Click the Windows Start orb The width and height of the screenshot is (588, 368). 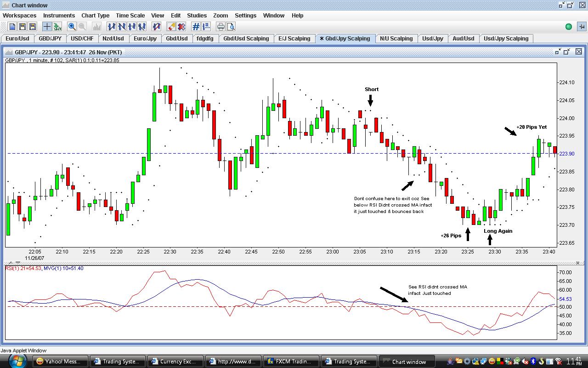[16, 361]
